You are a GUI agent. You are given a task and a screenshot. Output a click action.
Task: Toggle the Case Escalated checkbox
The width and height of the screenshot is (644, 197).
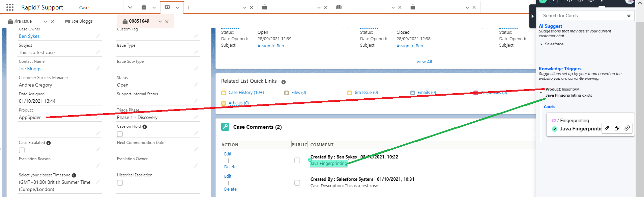click(x=22, y=150)
